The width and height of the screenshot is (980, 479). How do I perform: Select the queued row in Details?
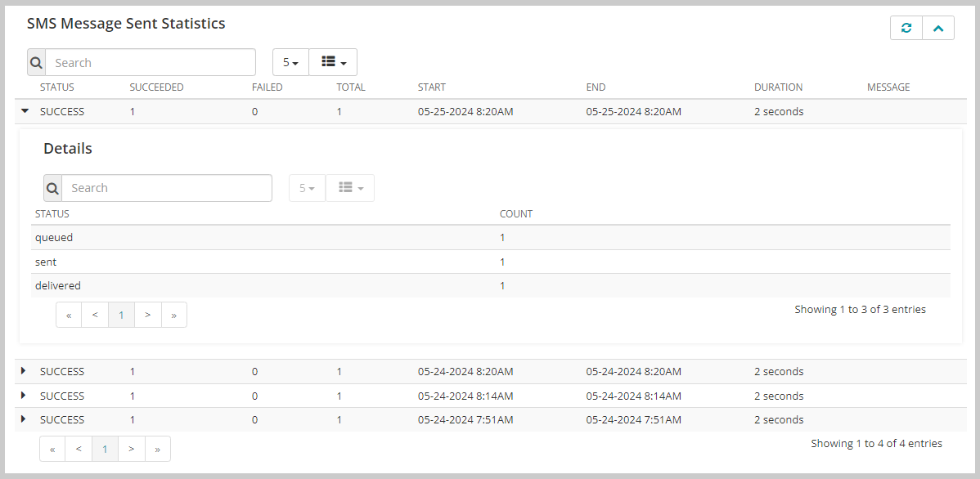[x=491, y=238]
